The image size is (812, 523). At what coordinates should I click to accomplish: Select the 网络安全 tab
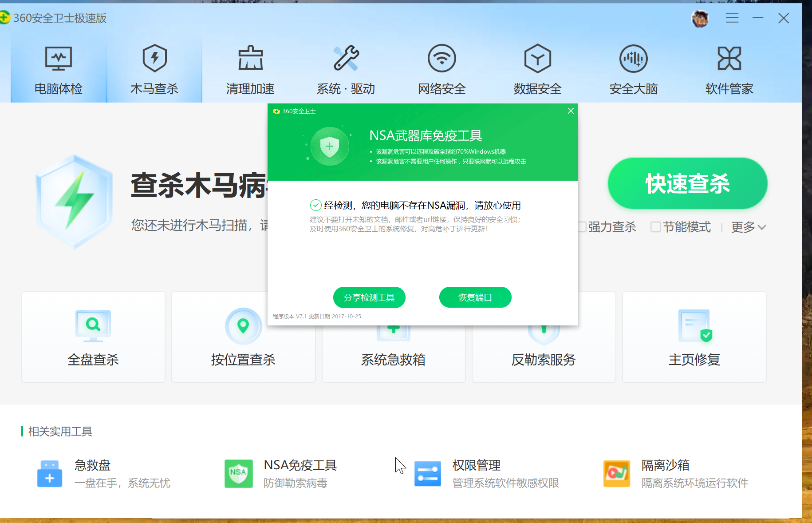(x=442, y=69)
